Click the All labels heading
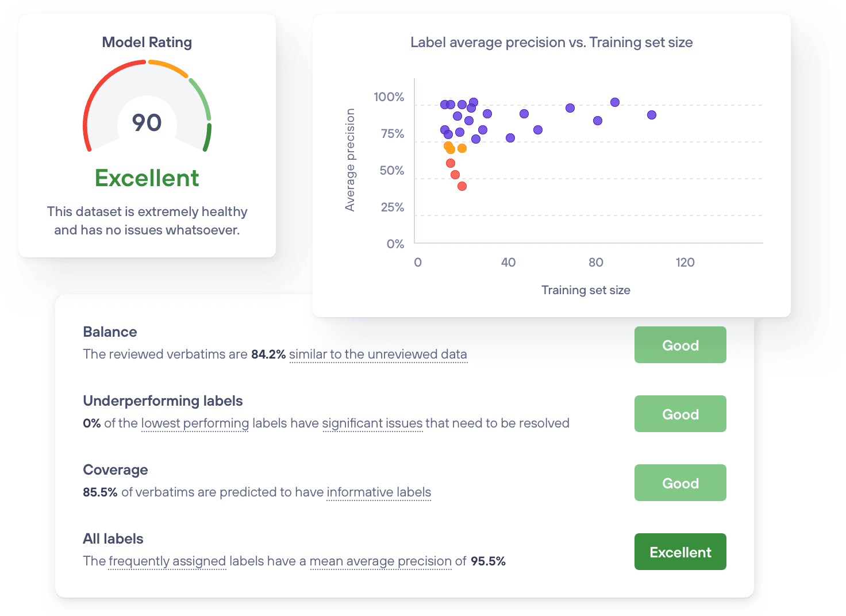The image size is (846, 616). (x=113, y=539)
